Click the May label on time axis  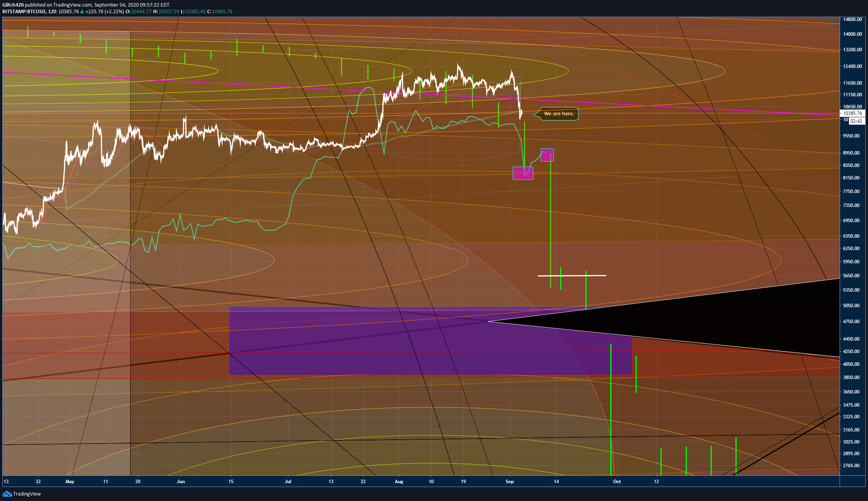point(70,482)
